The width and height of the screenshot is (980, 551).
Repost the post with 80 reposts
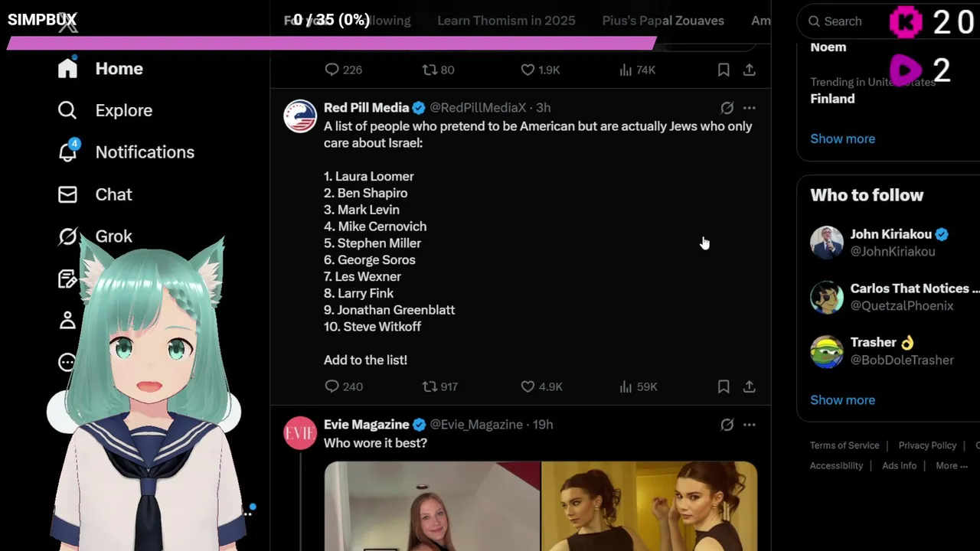(439, 70)
